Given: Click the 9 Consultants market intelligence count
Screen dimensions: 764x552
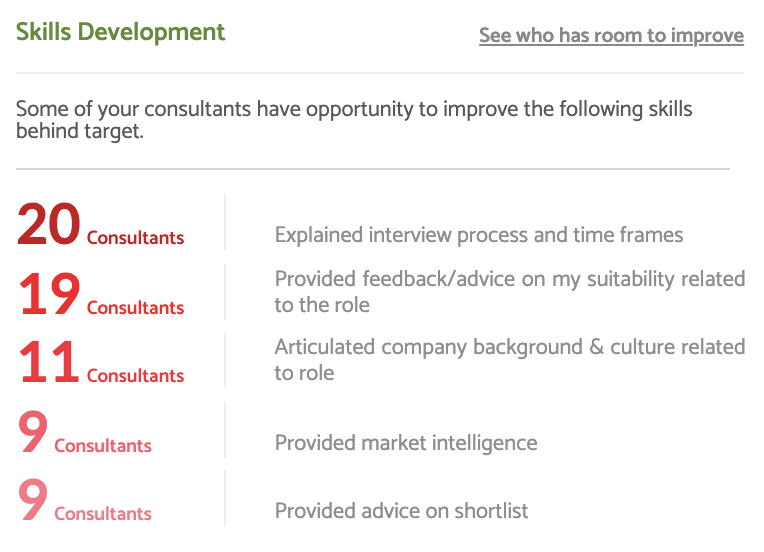Looking at the screenshot, I should (85, 432).
